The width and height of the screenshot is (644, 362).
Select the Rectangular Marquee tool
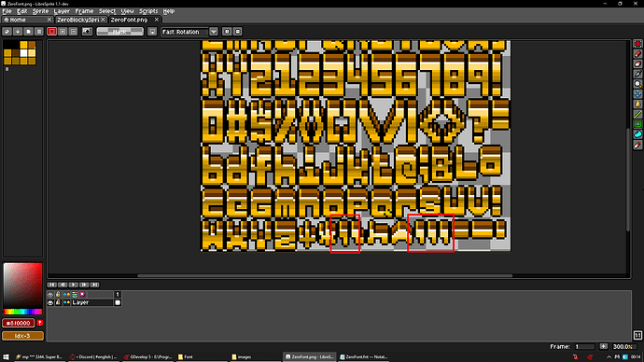tap(637, 44)
